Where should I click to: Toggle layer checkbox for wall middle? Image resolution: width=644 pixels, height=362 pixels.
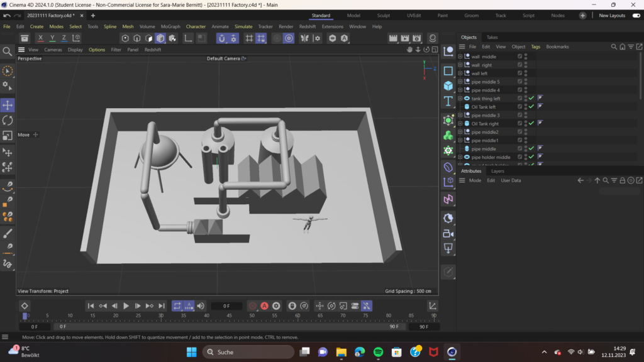pos(519,57)
